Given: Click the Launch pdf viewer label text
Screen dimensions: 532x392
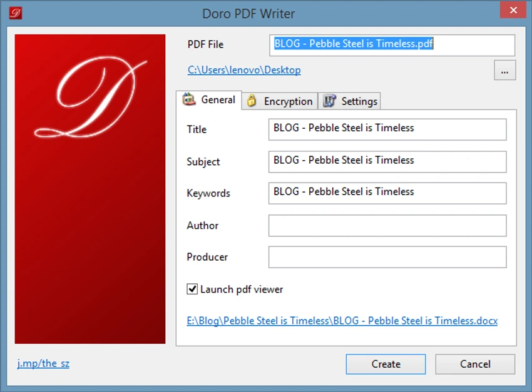Looking at the screenshot, I should pyautogui.click(x=242, y=289).
